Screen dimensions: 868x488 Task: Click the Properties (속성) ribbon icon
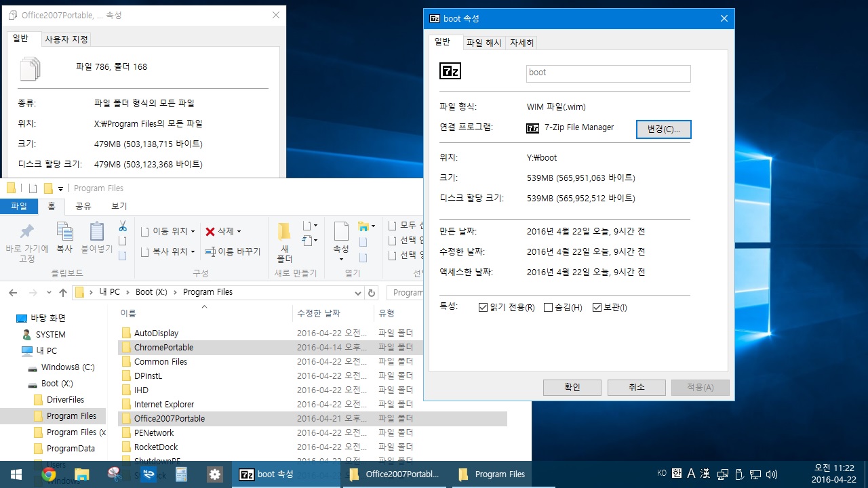341,232
